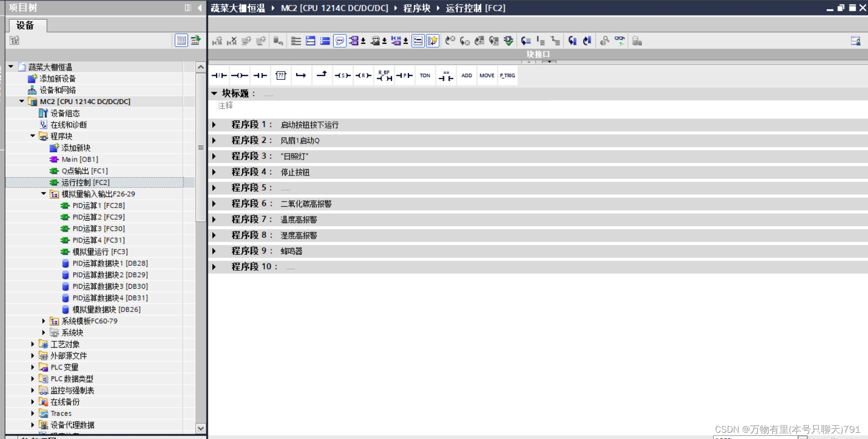The height and width of the screenshot is (439, 868).
Task: Expand 程序段 9 蜂鸣器
Action: 214,251
